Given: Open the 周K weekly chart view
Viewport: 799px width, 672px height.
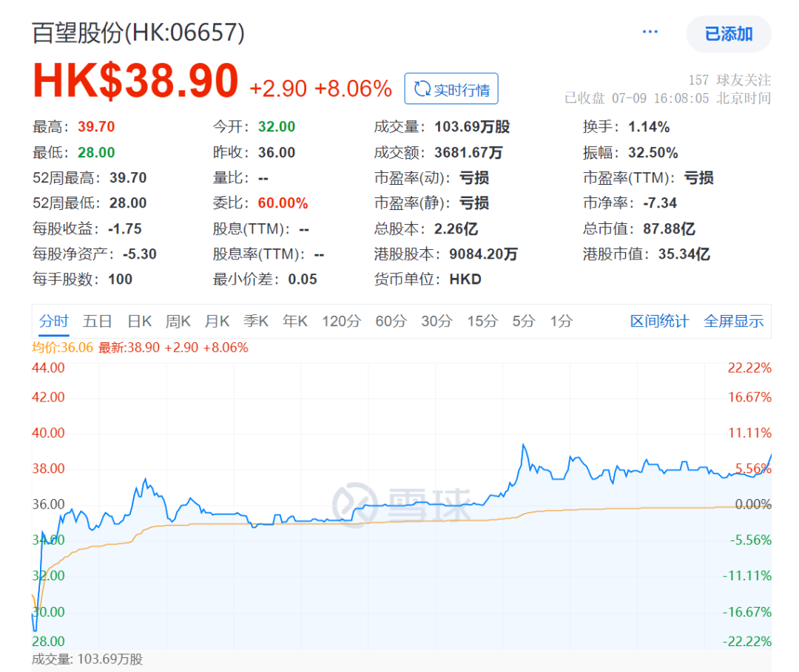Looking at the screenshot, I should (178, 321).
